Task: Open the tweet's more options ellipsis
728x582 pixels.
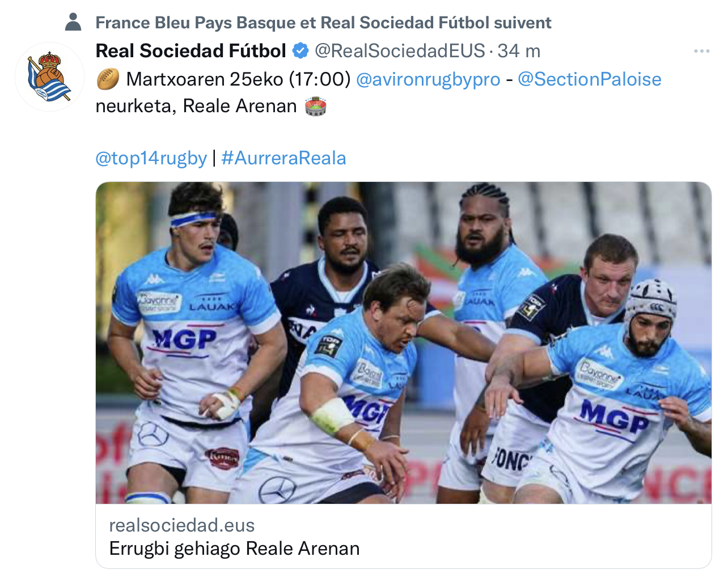Action: tap(701, 51)
